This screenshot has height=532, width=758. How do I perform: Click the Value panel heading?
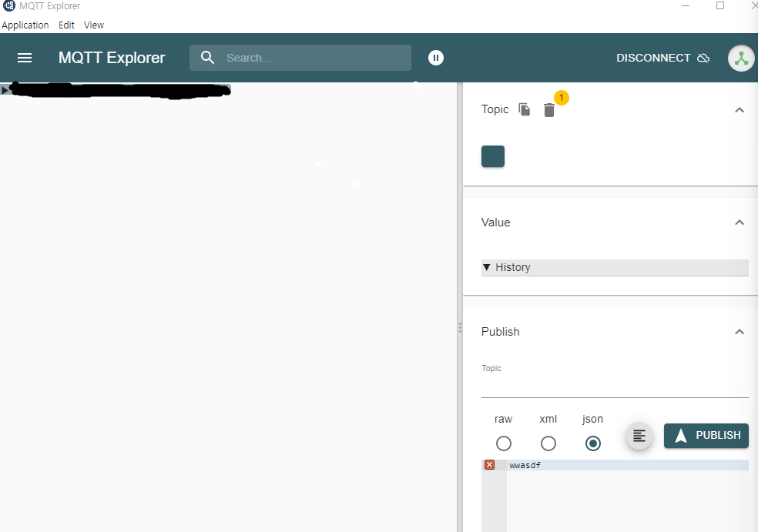[495, 223]
